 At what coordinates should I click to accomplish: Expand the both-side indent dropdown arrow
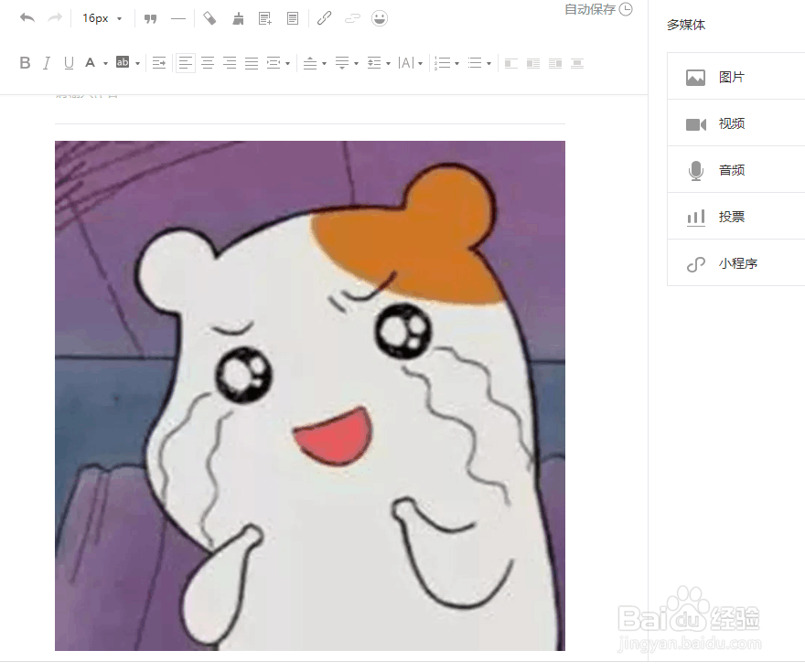pyautogui.click(x=287, y=64)
